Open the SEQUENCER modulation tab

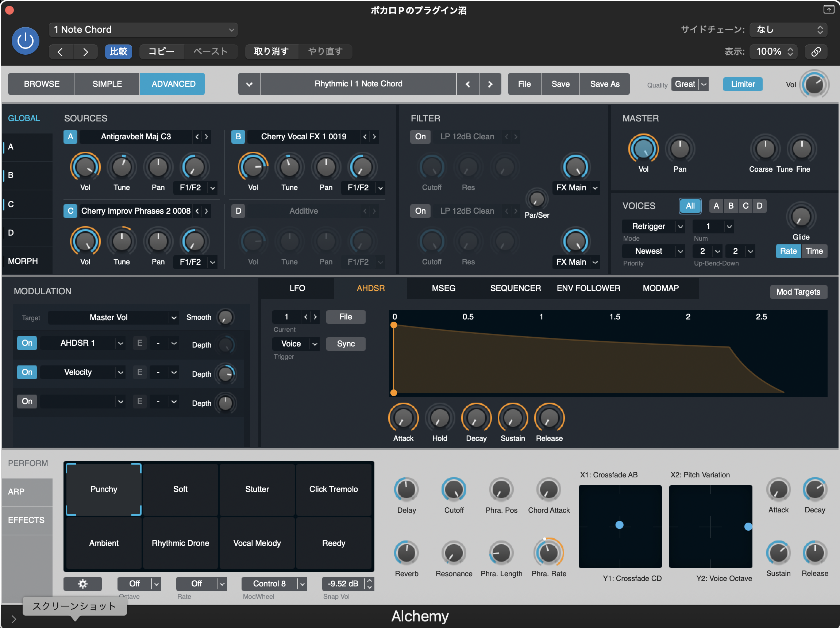click(515, 288)
